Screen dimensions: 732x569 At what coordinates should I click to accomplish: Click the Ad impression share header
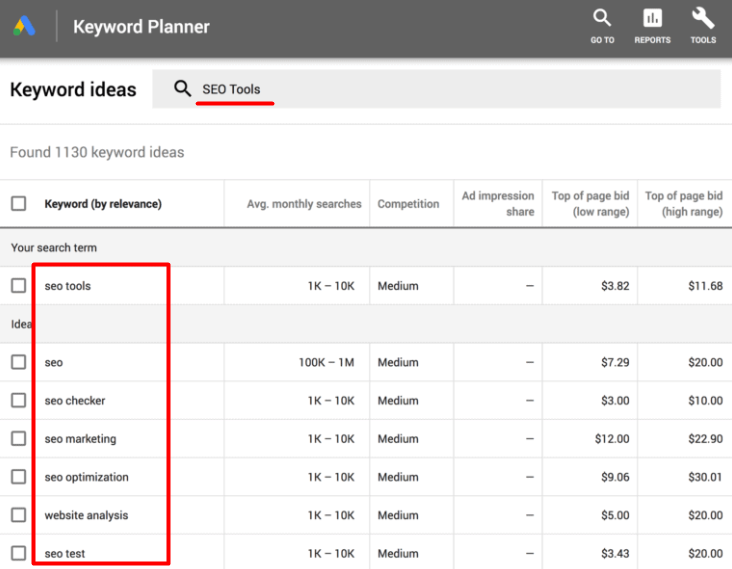coord(498,204)
